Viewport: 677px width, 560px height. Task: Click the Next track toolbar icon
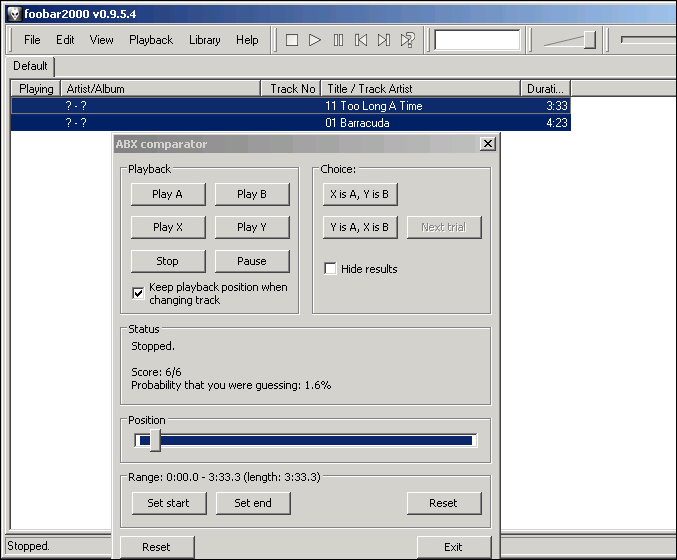click(x=384, y=40)
